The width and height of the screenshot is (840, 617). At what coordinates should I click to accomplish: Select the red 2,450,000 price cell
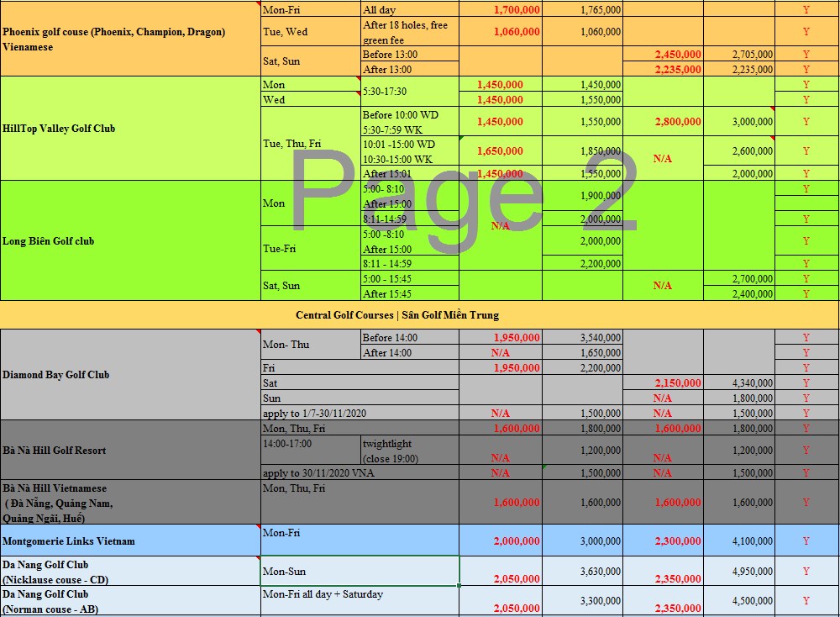tap(664, 54)
